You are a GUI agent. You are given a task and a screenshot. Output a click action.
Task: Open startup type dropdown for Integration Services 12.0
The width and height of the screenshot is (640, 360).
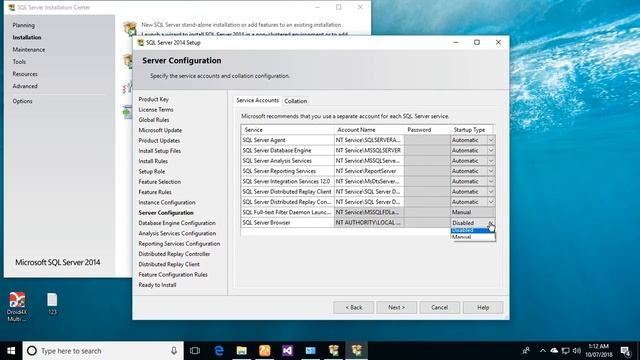pos(491,181)
